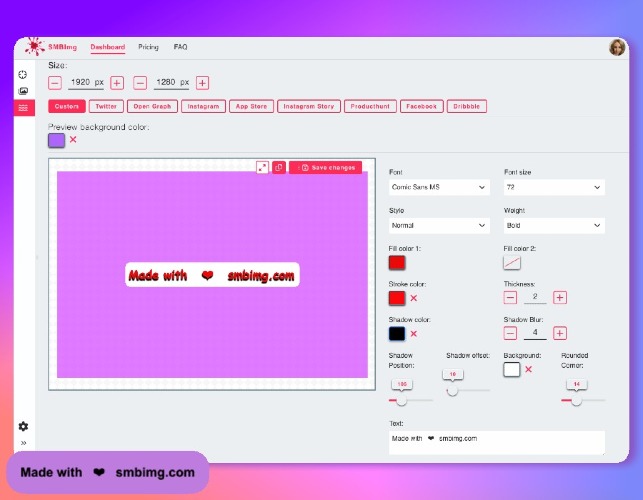The width and height of the screenshot is (643, 500).
Task: Select the Dribbble size preset
Action: (467, 106)
